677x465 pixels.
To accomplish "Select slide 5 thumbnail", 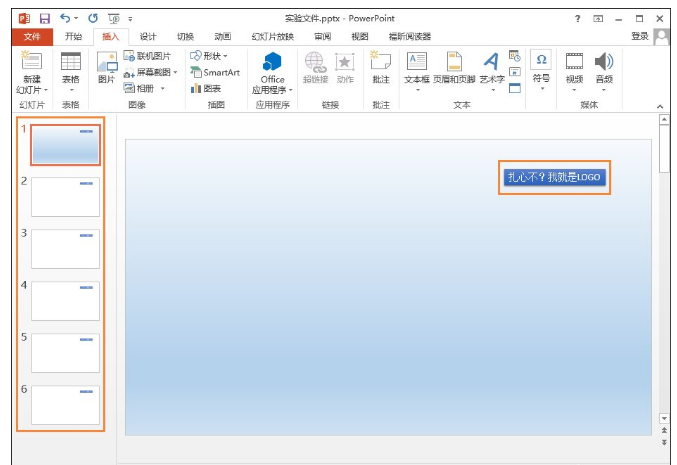I will (66, 353).
